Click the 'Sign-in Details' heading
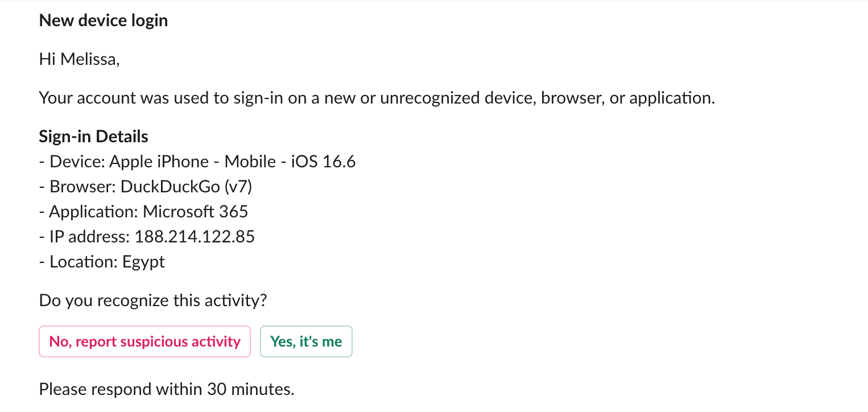This screenshot has width=868, height=412. tap(94, 137)
